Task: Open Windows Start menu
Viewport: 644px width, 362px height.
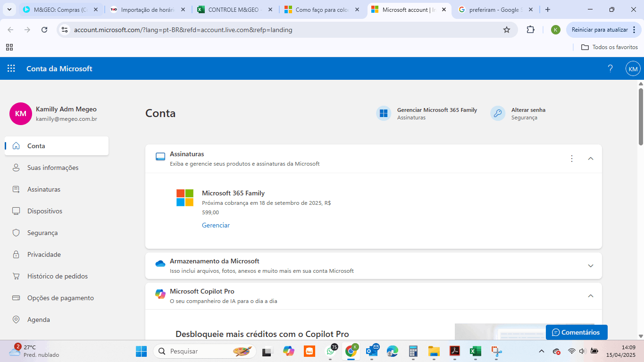Action: [141, 351]
